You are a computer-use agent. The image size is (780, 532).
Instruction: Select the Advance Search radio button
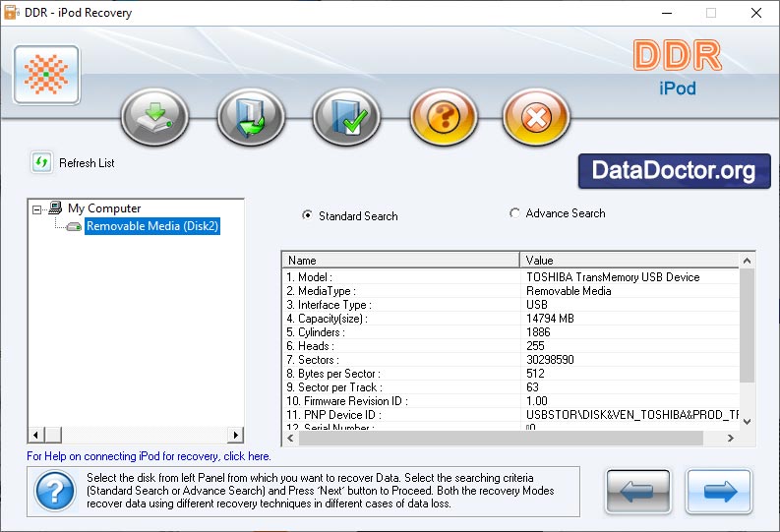[514, 212]
